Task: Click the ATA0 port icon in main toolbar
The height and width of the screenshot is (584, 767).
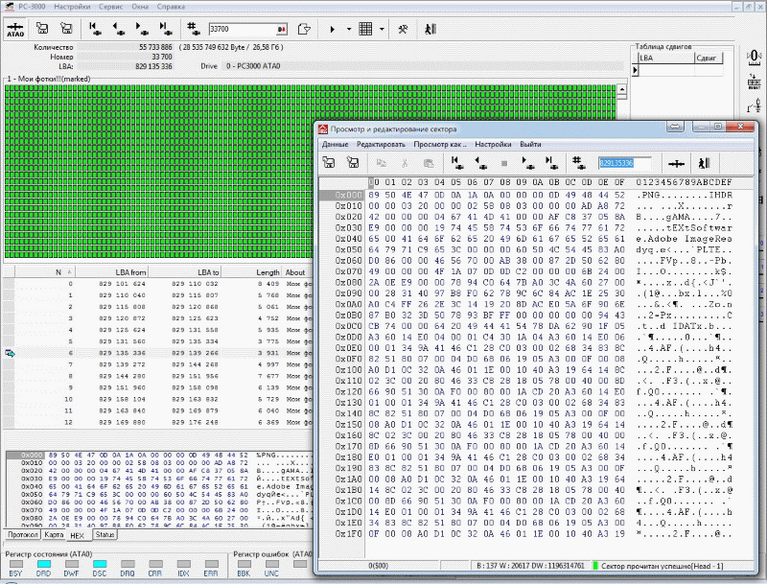Action: [x=16, y=28]
